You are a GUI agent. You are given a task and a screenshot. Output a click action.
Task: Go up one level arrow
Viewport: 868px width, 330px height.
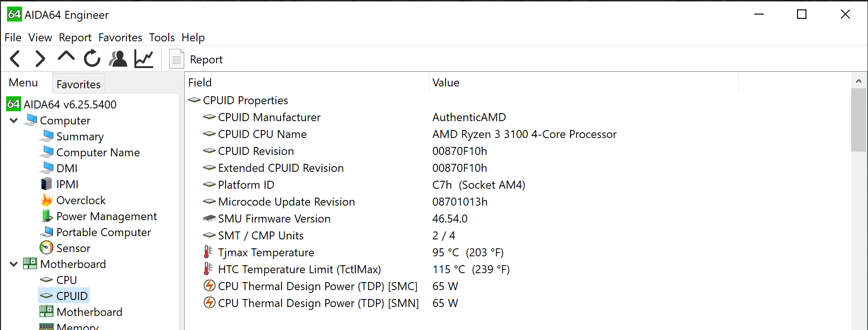(66, 57)
